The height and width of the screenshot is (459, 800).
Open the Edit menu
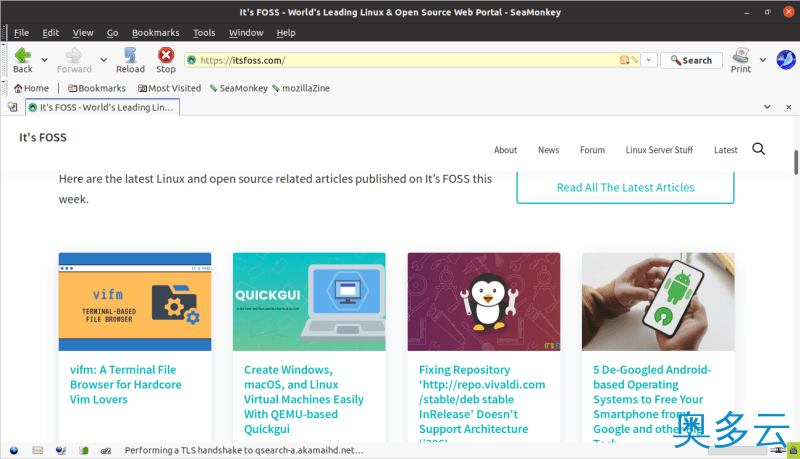[x=51, y=33]
